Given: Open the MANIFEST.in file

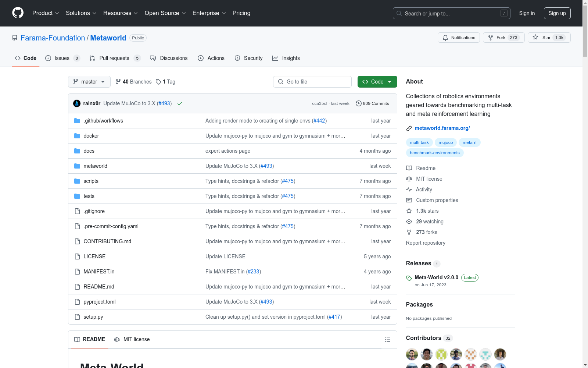Looking at the screenshot, I should point(99,272).
